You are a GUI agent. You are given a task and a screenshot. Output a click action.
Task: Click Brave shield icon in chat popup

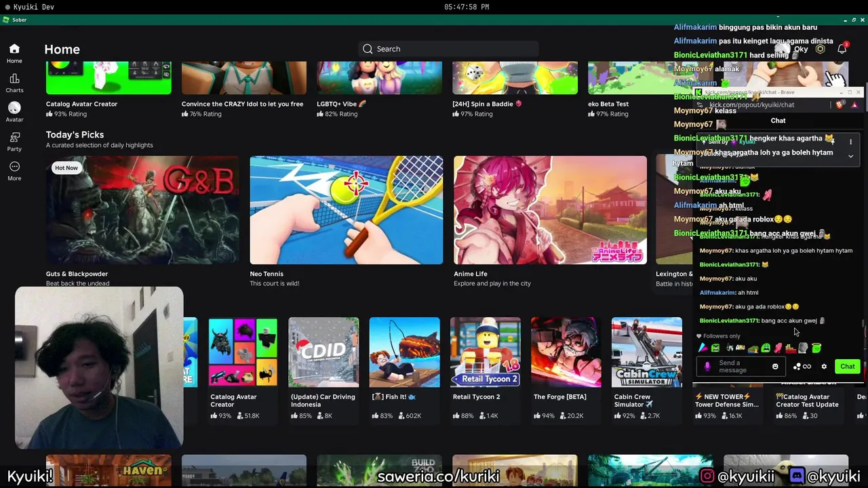coord(840,105)
